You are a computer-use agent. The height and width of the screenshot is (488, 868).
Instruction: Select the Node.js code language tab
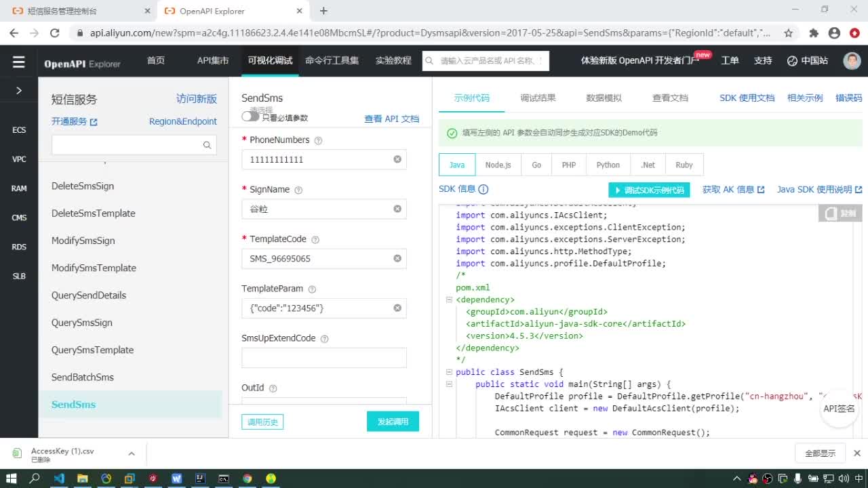coord(498,165)
